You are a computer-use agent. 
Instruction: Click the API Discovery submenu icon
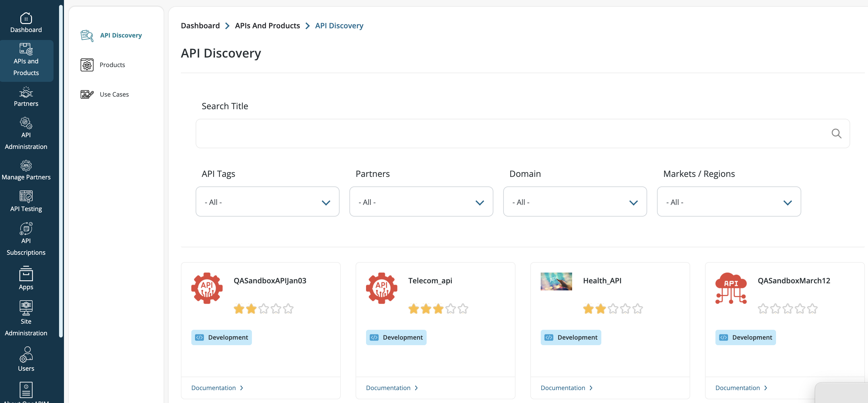(x=87, y=35)
